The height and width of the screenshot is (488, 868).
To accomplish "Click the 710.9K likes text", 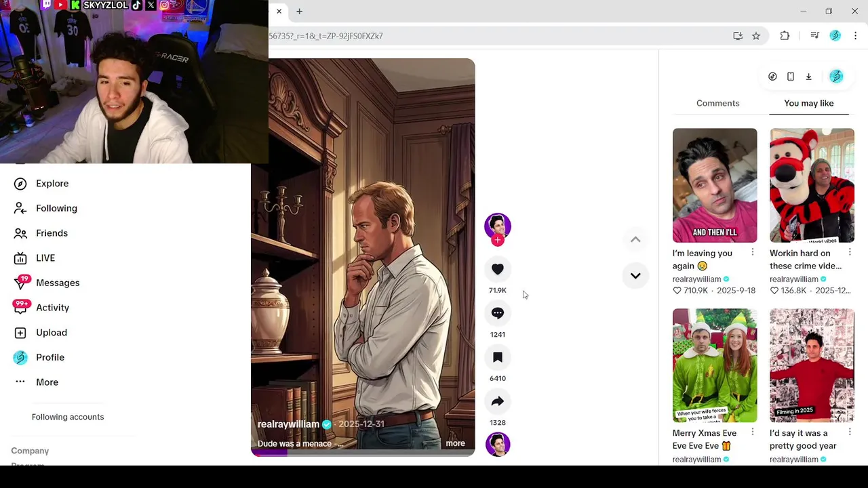I will point(696,290).
